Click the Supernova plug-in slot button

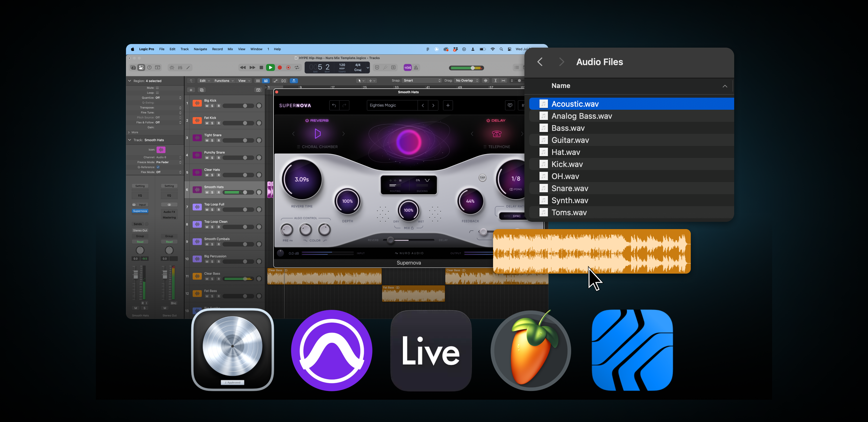tap(140, 211)
